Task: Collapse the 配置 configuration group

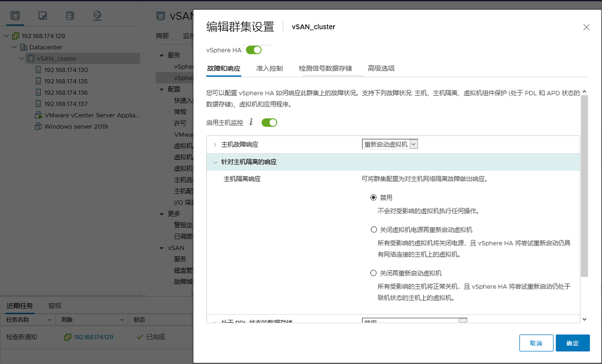Action: tap(161, 89)
